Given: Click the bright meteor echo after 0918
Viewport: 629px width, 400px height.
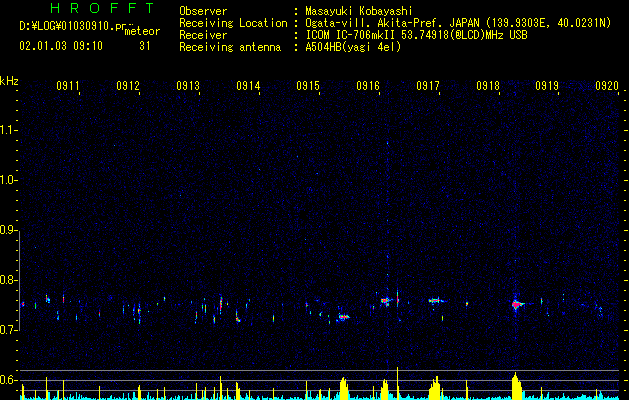Looking at the screenshot, I should tap(517, 304).
